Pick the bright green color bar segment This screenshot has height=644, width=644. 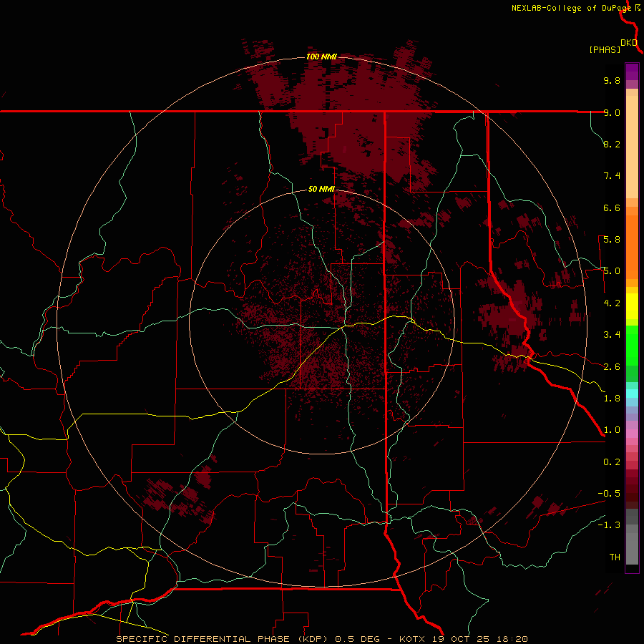point(632,346)
